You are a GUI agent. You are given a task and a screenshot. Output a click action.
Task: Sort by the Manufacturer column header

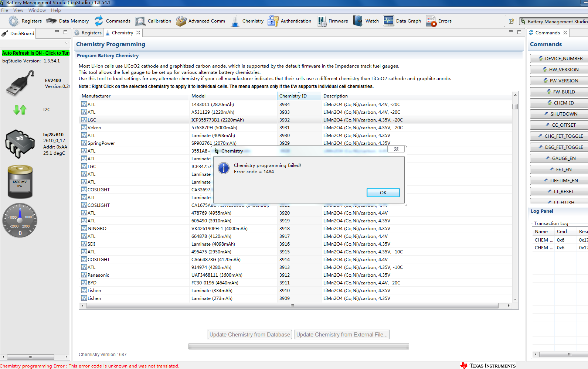135,96
